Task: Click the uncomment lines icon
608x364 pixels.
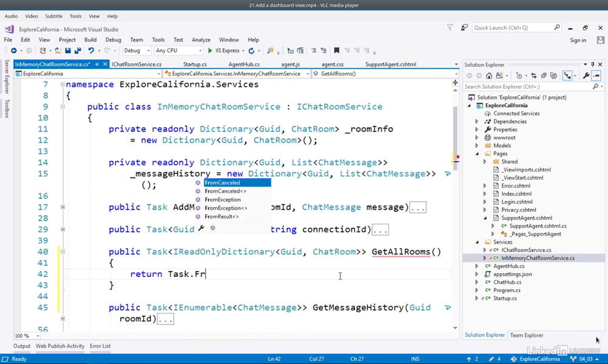Action: click(x=323, y=50)
